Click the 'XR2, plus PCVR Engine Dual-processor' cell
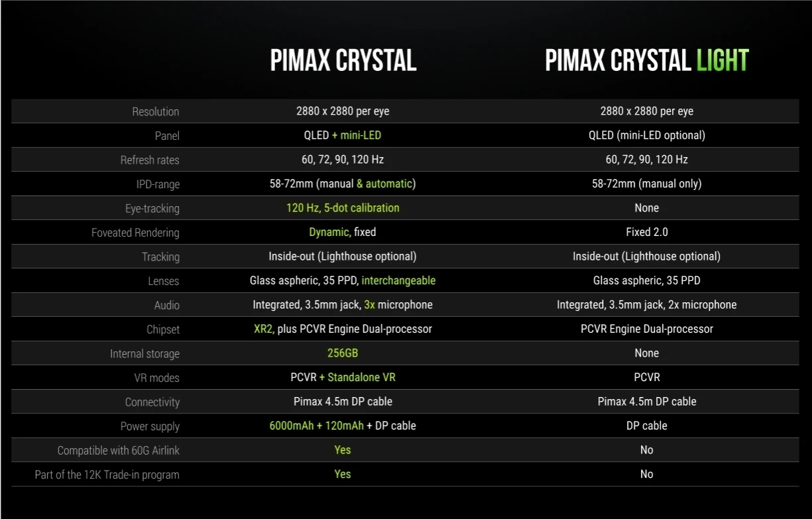This screenshot has height=519, width=812. click(x=343, y=329)
